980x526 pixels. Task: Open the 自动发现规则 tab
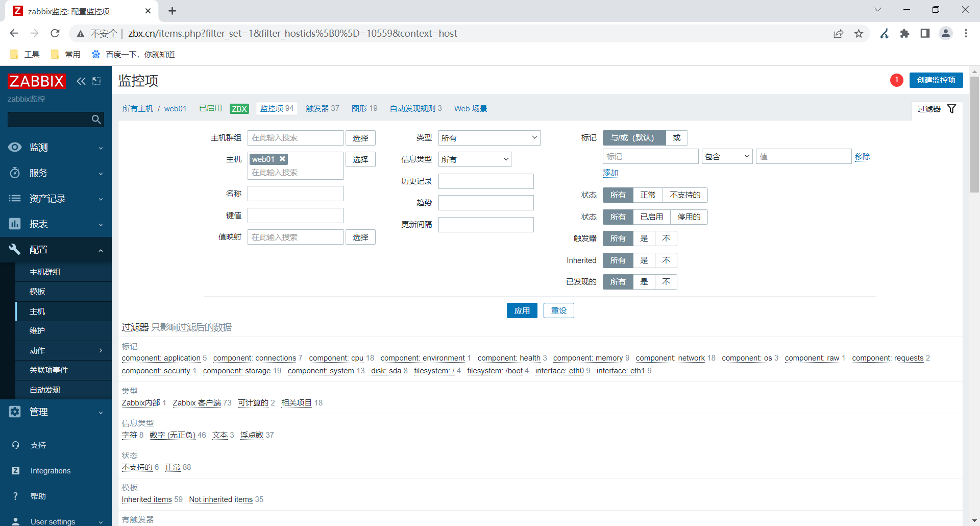415,109
